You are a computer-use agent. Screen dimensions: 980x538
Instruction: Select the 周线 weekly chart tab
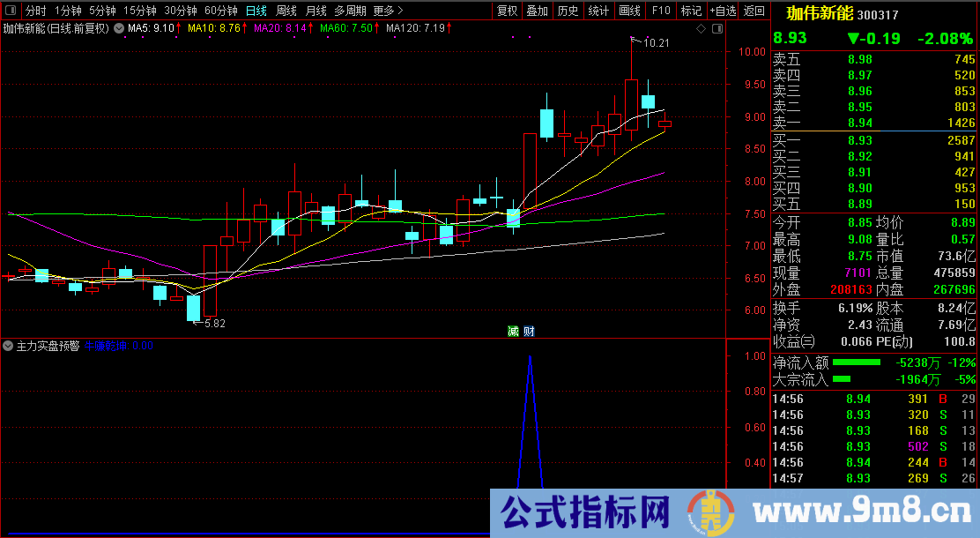(286, 11)
